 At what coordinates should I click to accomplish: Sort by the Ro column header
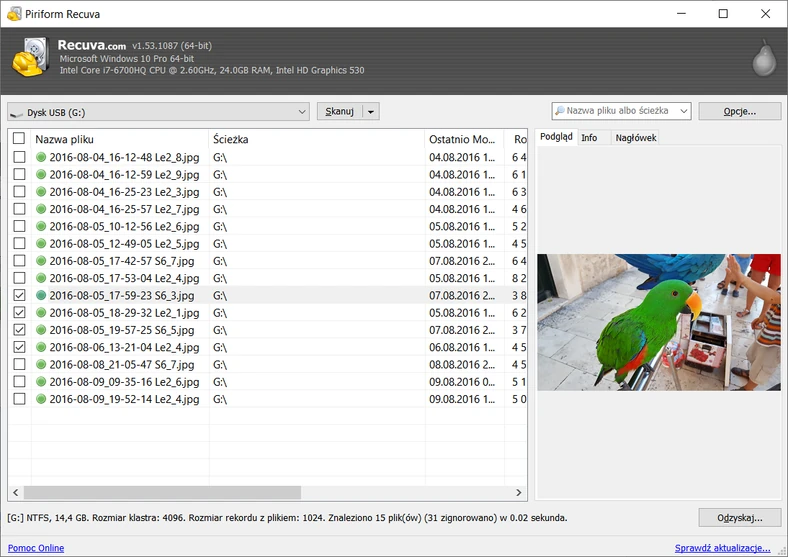point(516,139)
